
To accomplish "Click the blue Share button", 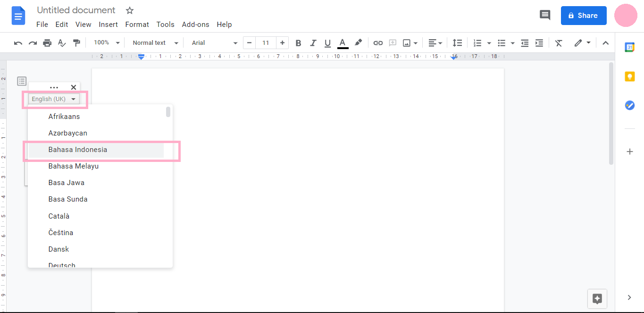I will point(583,16).
